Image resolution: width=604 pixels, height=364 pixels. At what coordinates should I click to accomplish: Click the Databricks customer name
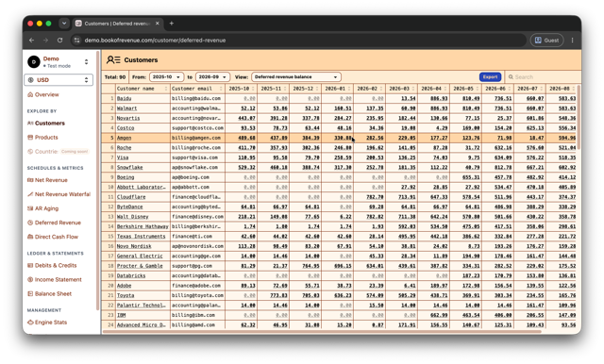(x=131, y=276)
